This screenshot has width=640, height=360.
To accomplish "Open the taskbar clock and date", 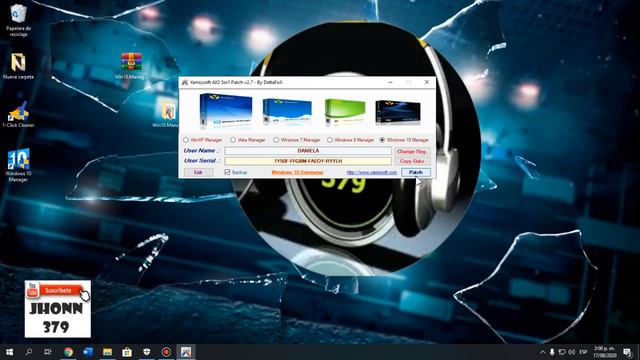I will pos(604,352).
